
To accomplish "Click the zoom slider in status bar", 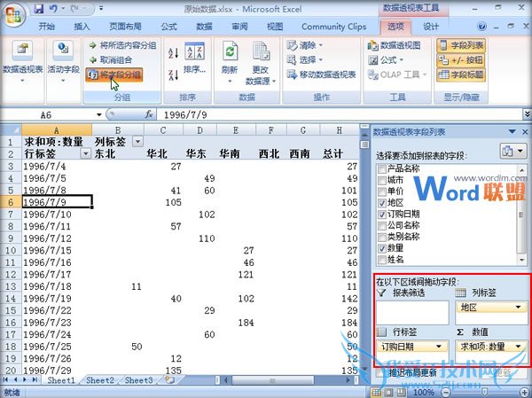I will (485, 393).
